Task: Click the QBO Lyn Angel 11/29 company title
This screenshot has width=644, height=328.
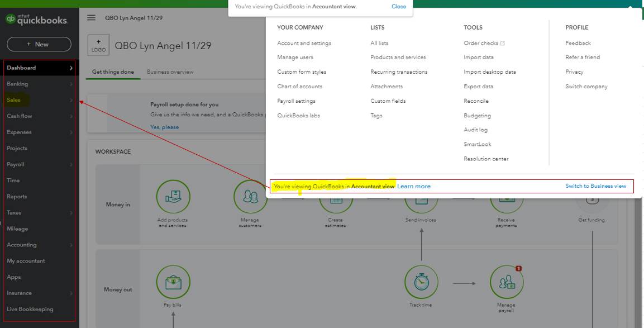Action: click(163, 45)
